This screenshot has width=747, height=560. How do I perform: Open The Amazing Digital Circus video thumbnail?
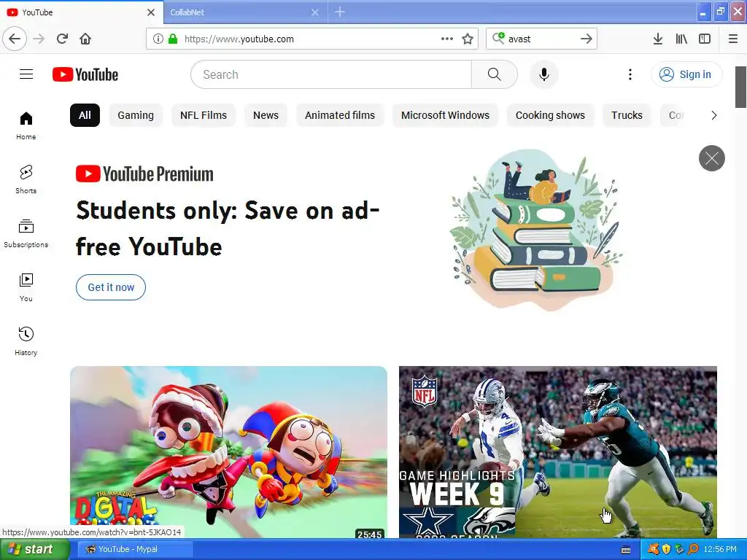[228, 451]
